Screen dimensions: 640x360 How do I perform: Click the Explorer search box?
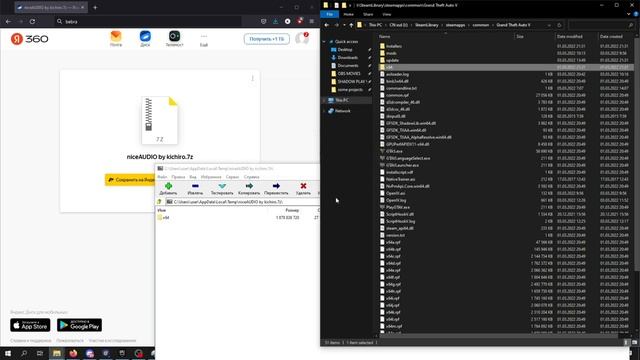[x=598, y=25]
